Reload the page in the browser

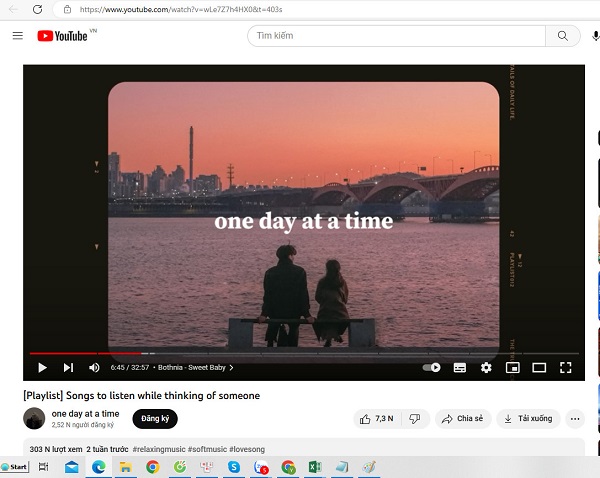pyautogui.click(x=38, y=9)
